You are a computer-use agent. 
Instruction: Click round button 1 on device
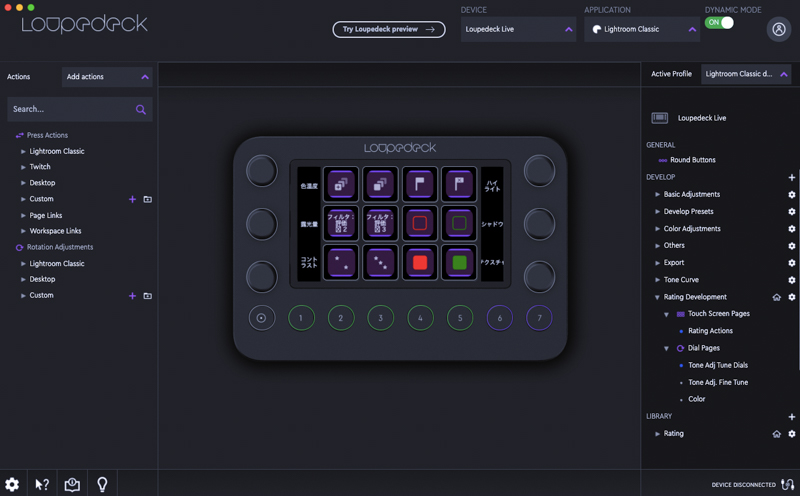pos(301,318)
